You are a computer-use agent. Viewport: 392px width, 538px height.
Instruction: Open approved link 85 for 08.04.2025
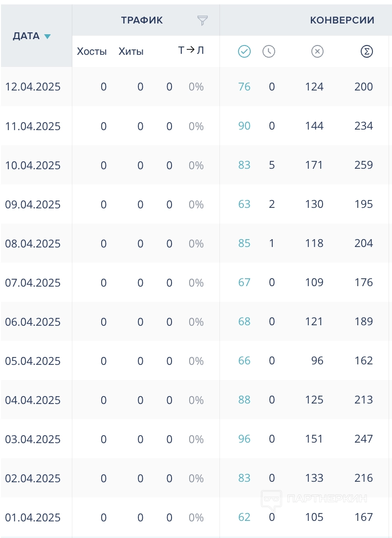point(244,244)
